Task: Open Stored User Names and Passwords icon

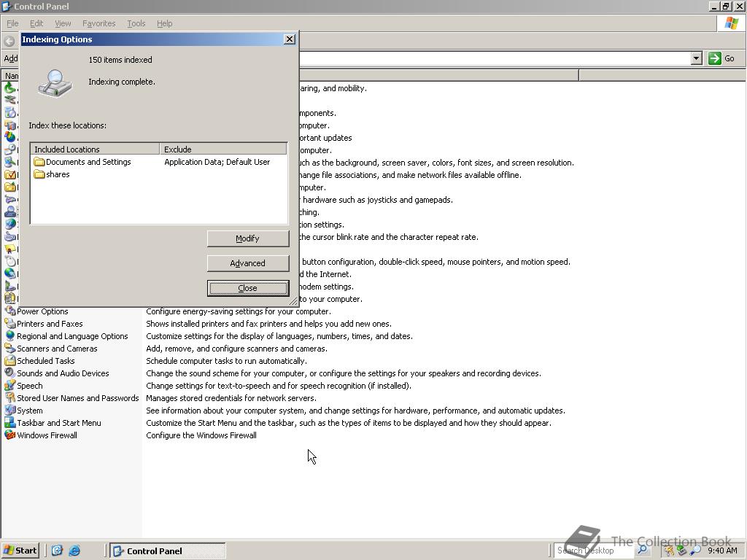Action: pos(10,398)
